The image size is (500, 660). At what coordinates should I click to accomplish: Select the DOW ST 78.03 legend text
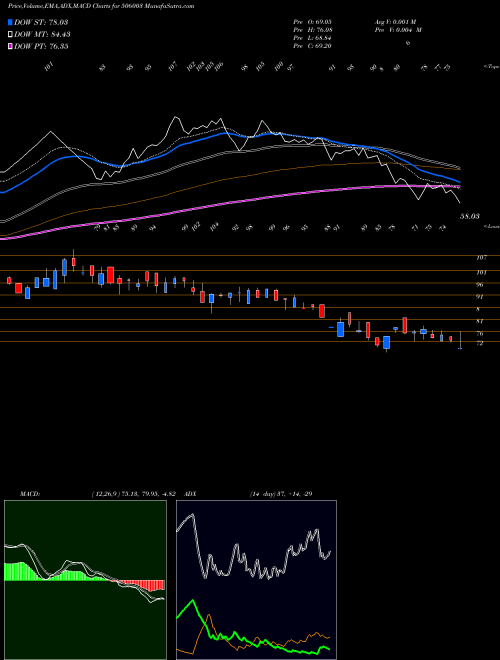coord(41,22)
